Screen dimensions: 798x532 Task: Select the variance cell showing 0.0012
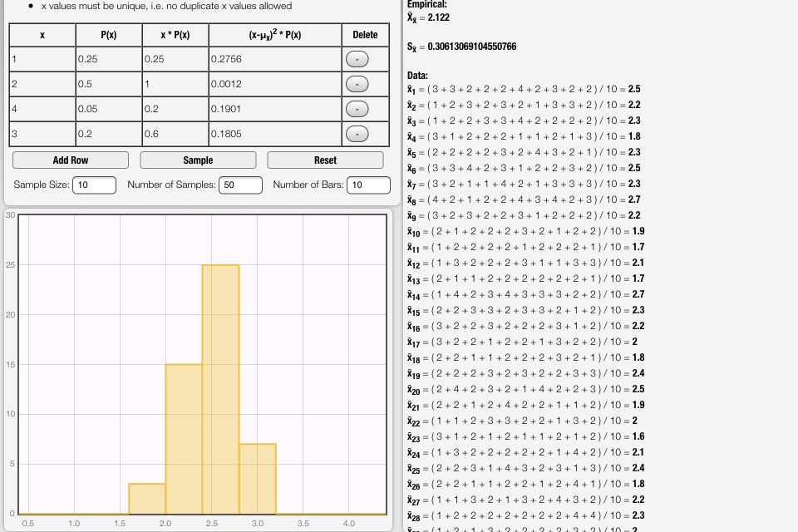pos(275,84)
